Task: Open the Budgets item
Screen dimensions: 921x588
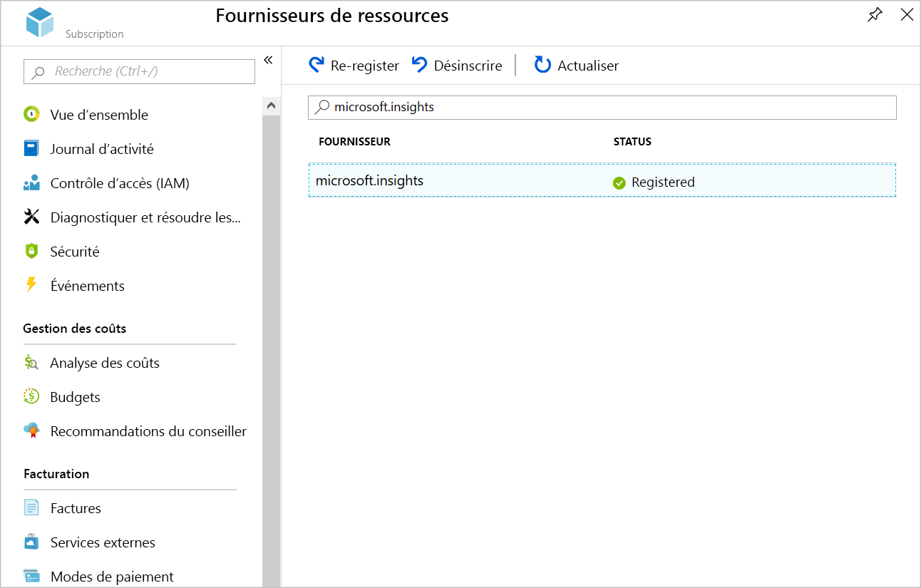Action: point(75,397)
